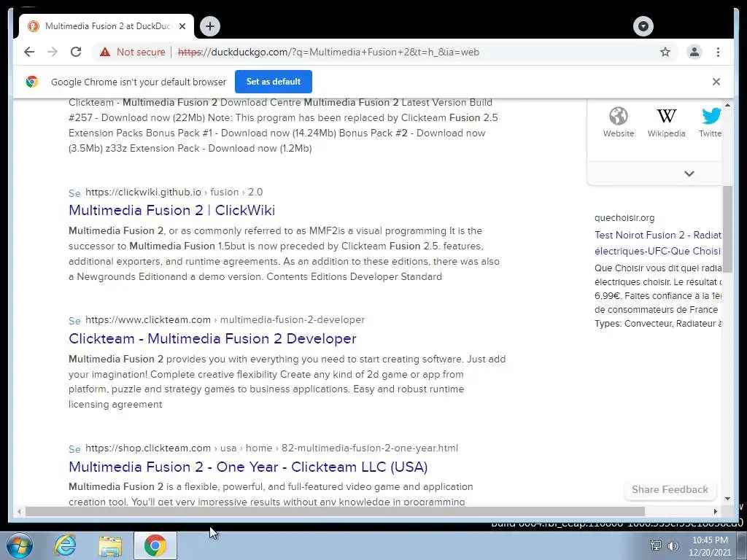The width and height of the screenshot is (747, 560).
Task: Click the favicon beside www.clickteam.com
Action: click(74, 321)
